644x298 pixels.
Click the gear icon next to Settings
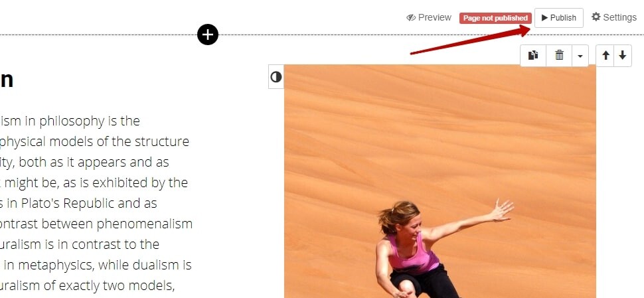pos(596,17)
